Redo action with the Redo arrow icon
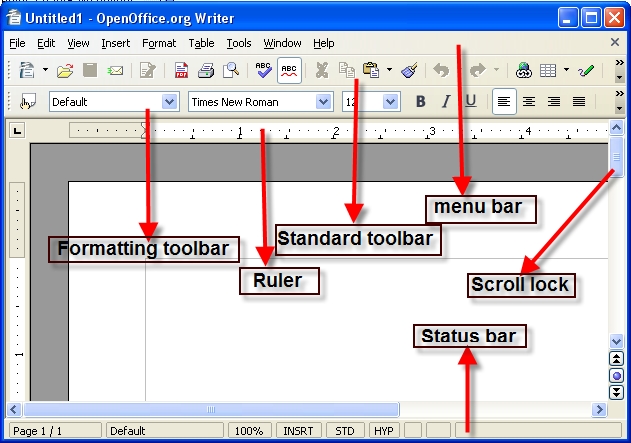631x443 pixels. pyautogui.click(x=478, y=70)
